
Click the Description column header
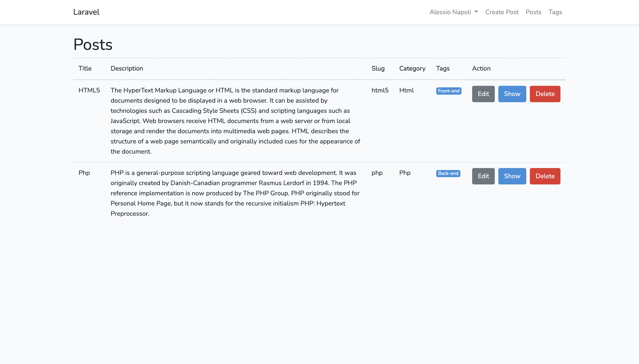coord(127,68)
